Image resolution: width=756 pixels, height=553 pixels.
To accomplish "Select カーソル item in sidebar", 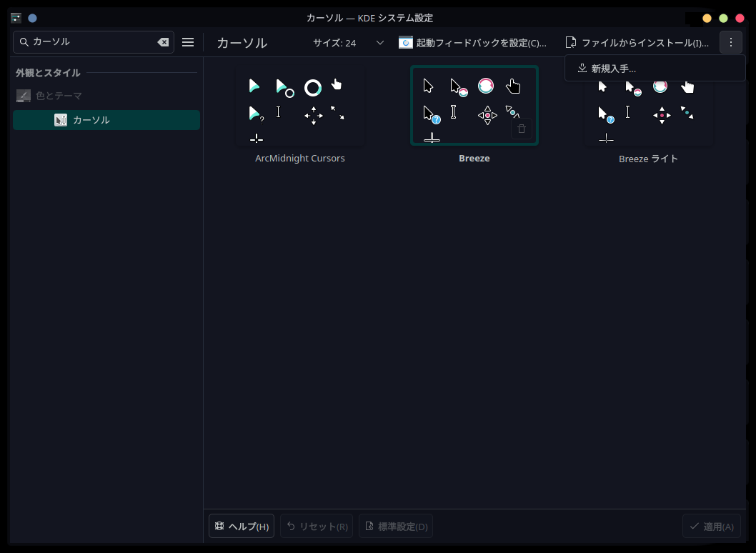I will (106, 120).
